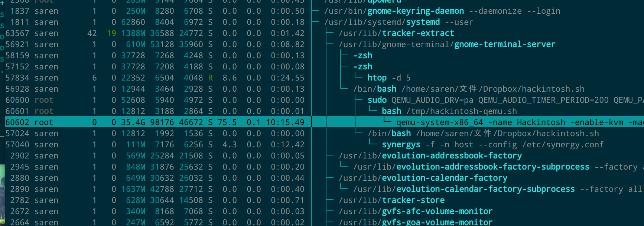This screenshot has height=226, width=644.
Task: Click PID 58159 in the process list
Action: coord(17,56)
